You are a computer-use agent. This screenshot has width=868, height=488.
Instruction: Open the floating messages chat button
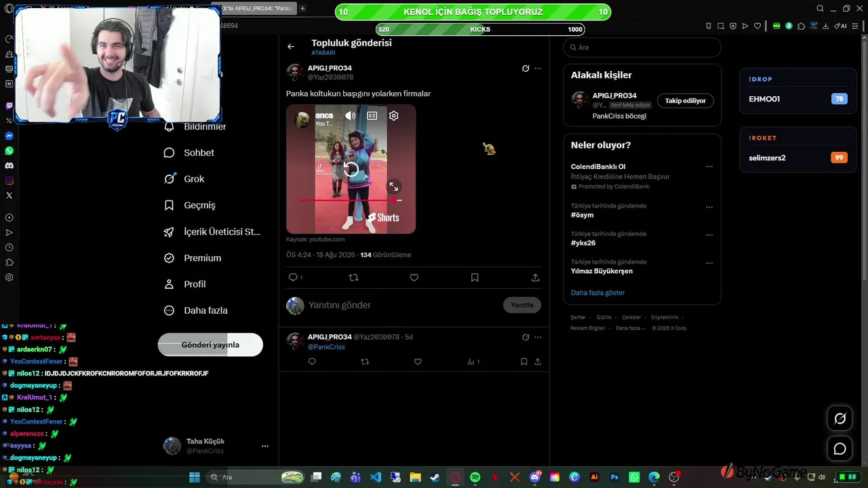tap(840, 449)
